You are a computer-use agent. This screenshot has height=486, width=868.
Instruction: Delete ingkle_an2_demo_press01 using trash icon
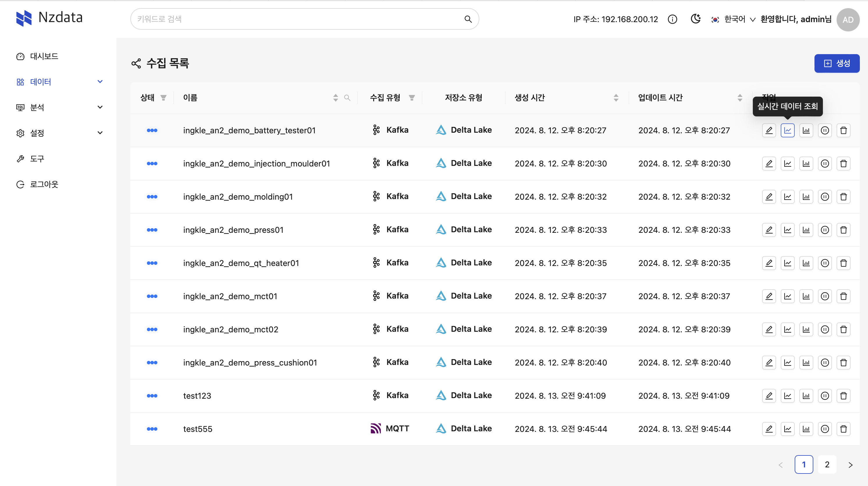843,230
